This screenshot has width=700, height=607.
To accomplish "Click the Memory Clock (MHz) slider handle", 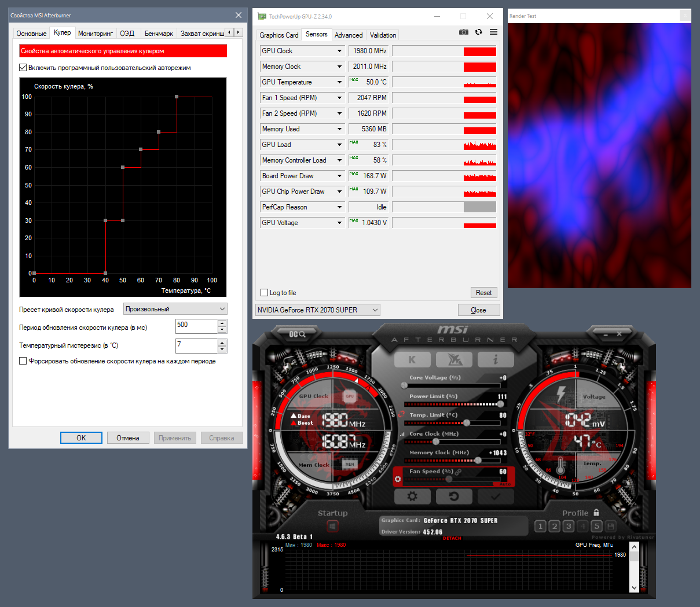I will point(478,461).
